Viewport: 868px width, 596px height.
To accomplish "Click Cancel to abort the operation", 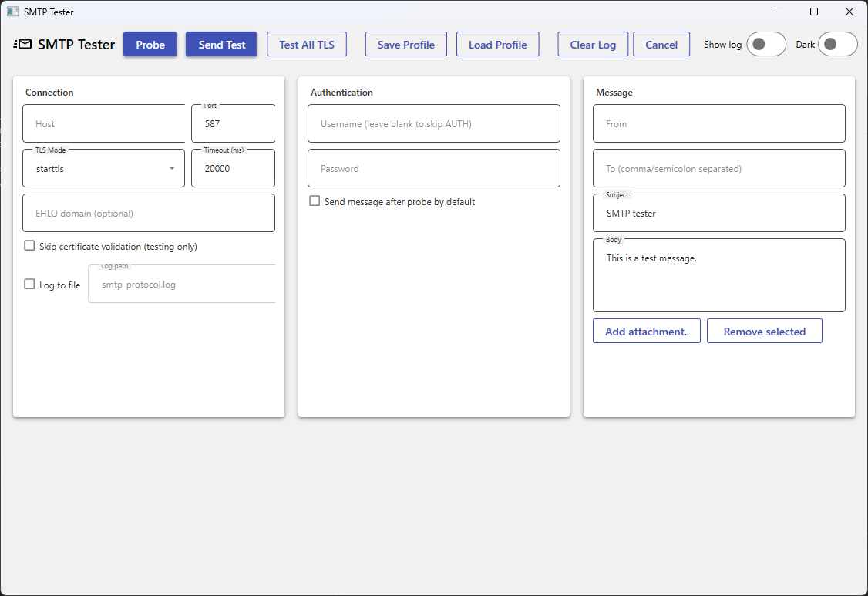I will 661,44.
